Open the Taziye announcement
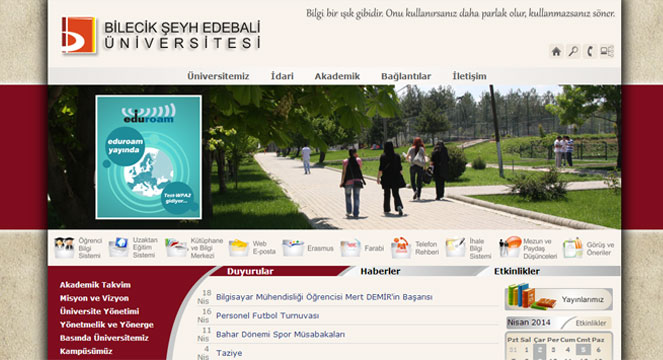The height and width of the screenshot is (360, 663). click(229, 353)
